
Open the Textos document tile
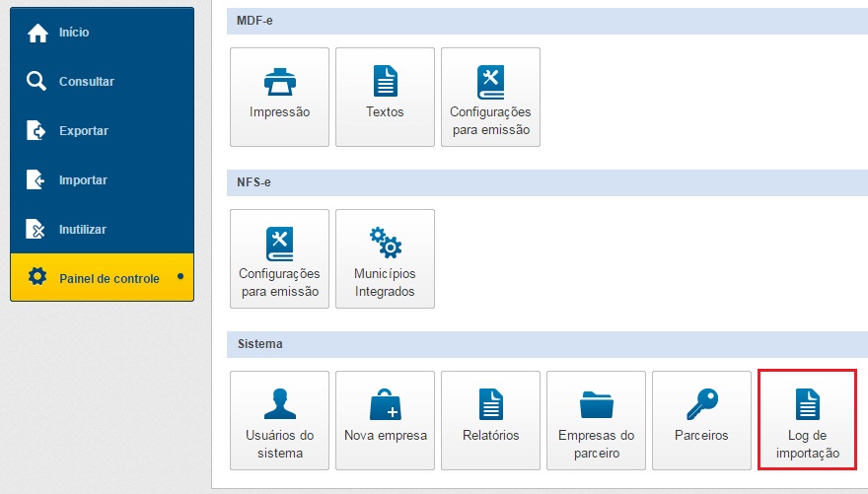[385, 97]
